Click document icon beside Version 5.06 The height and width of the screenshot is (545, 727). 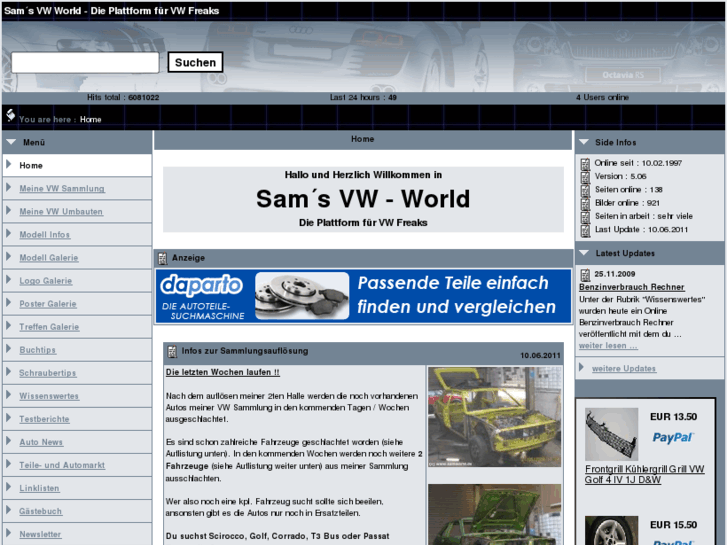pyautogui.click(x=586, y=177)
